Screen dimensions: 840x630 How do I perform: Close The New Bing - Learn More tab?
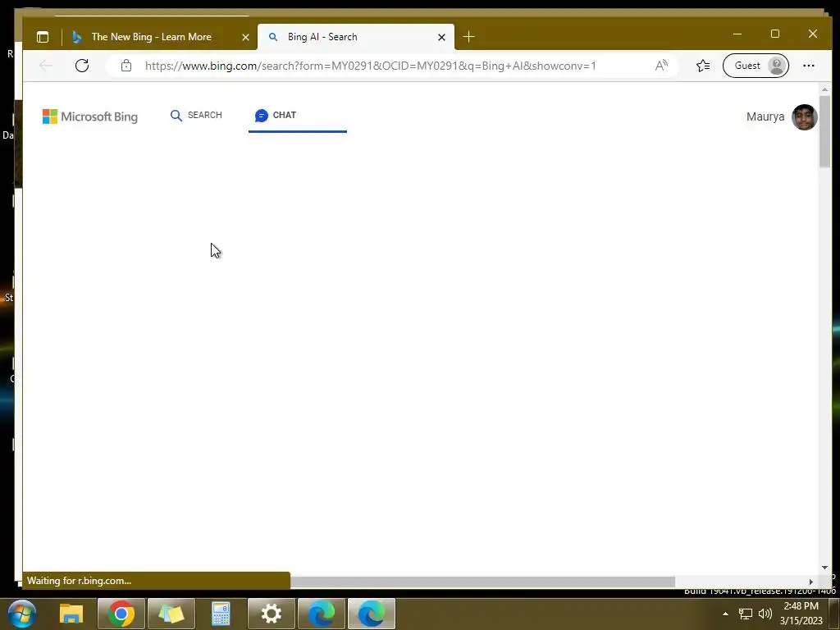[x=245, y=37]
